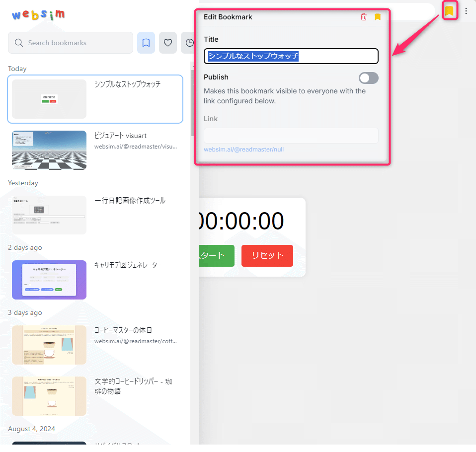476x452 pixels.
Task: Click the 2 days ago heading
Action: tap(25, 248)
